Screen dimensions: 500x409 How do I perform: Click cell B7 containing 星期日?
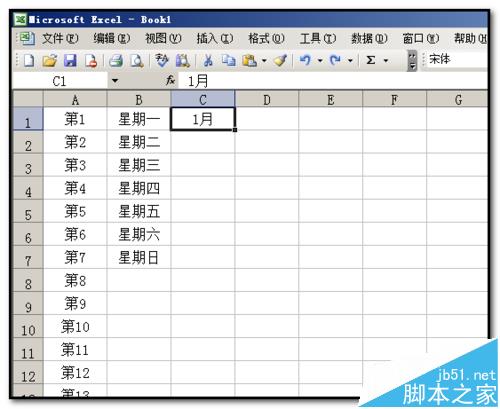[x=139, y=257]
